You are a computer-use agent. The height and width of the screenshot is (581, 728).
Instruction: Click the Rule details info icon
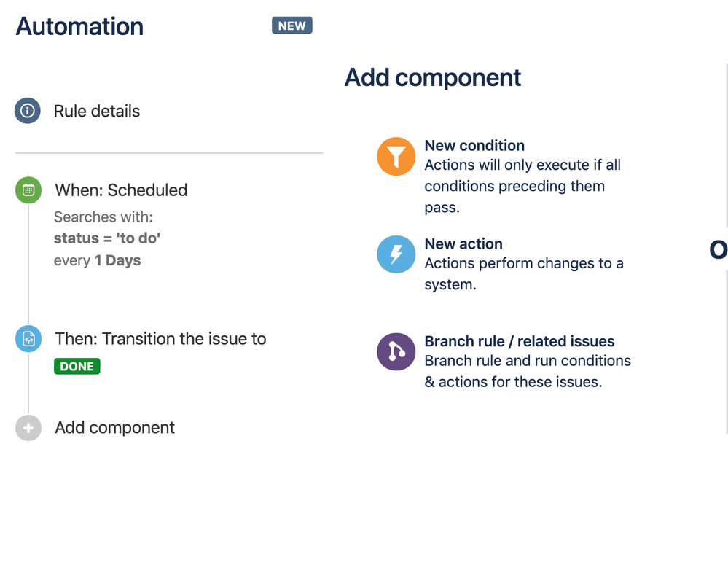point(27,111)
